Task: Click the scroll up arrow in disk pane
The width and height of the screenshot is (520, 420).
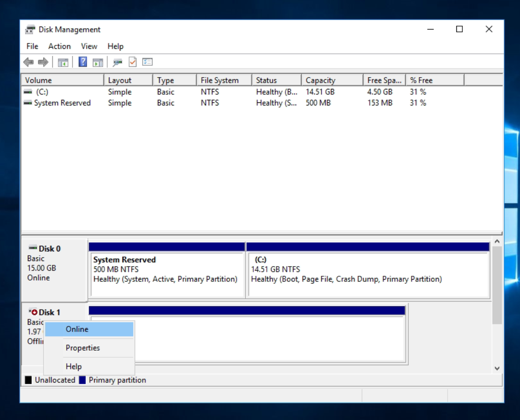Action: (497, 241)
